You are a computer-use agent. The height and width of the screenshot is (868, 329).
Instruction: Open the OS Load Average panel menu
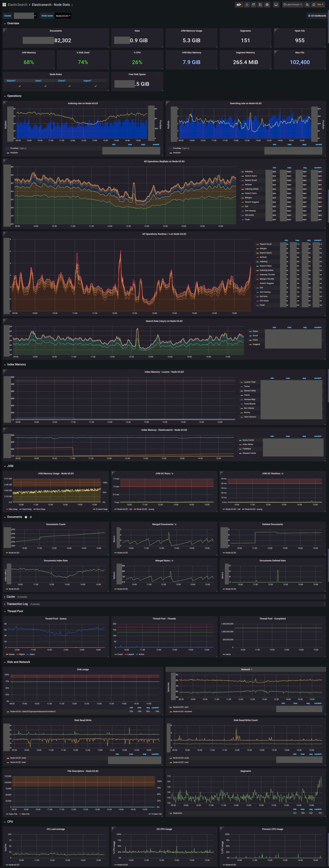point(56,829)
